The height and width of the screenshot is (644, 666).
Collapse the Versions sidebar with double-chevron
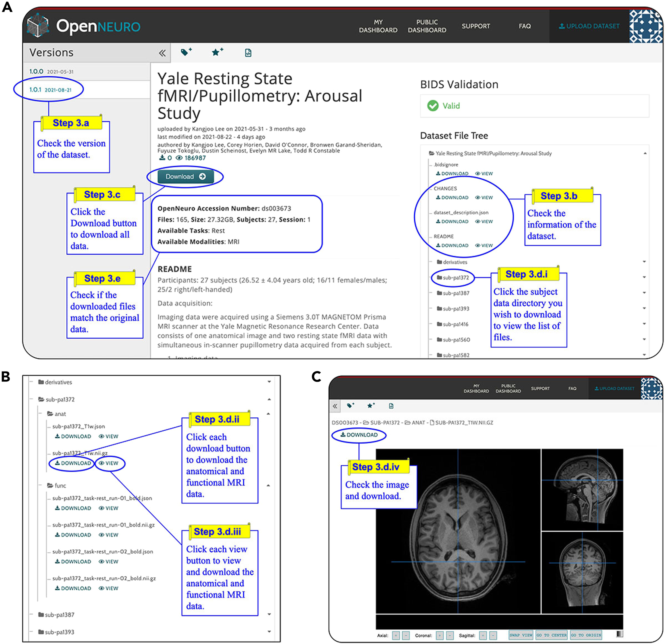point(162,53)
